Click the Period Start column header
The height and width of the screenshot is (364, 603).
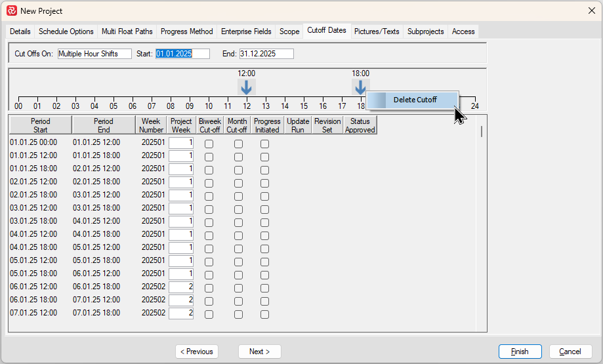(x=40, y=125)
